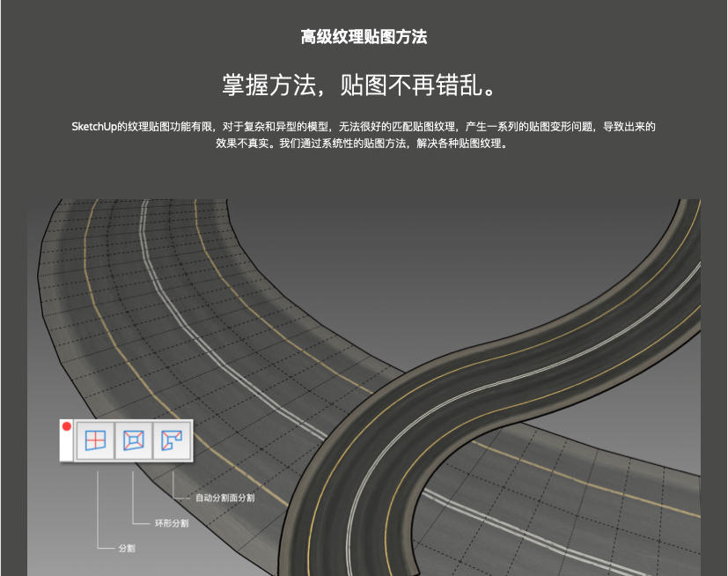Viewport: 728px width, 576px height.
Task: Click second description line starting with 效果不真实
Action: [x=364, y=144]
